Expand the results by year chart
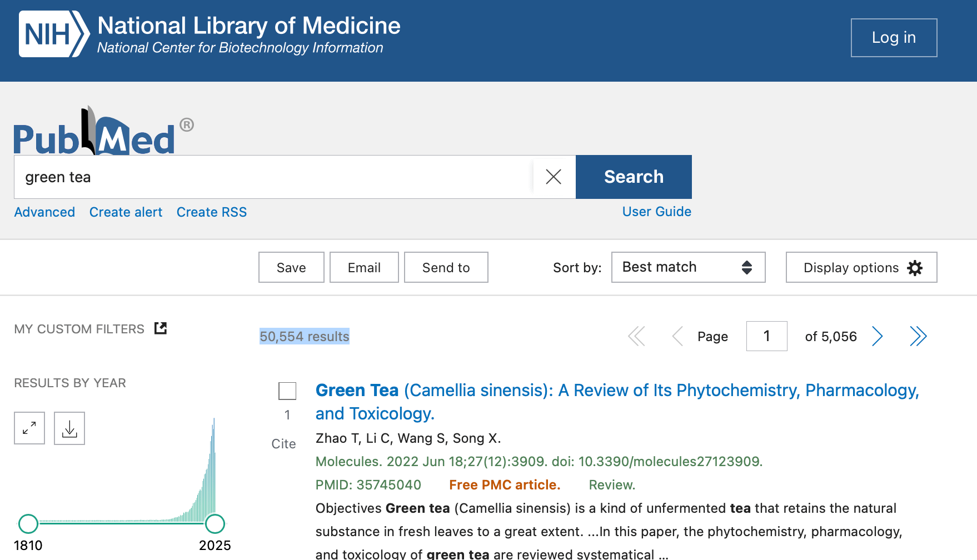Image resolution: width=977 pixels, height=560 pixels. click(29, 428)
